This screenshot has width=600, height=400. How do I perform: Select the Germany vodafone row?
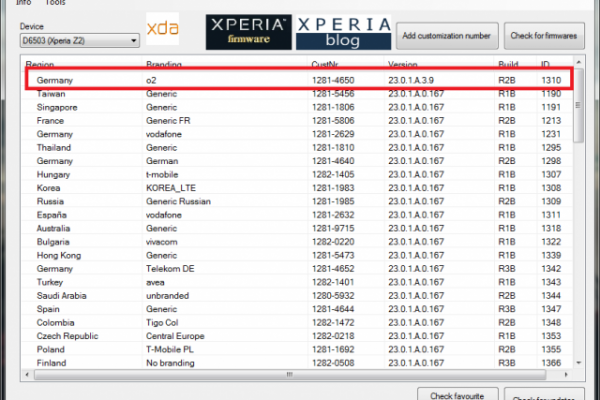tap(298, 134)
